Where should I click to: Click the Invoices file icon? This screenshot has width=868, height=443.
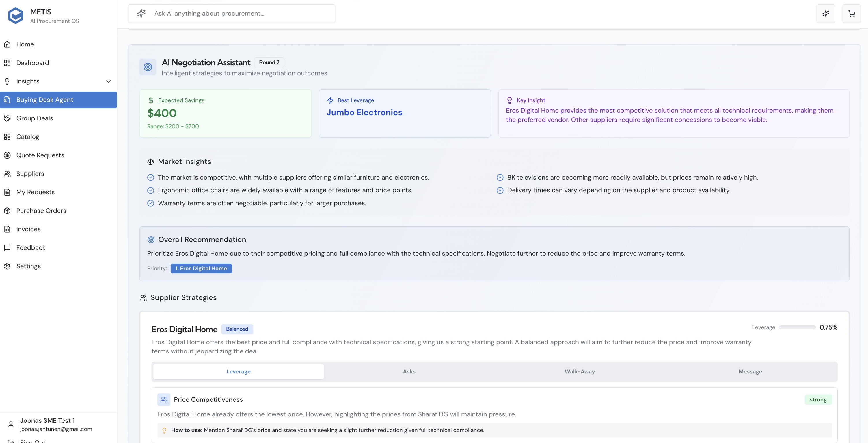pos(7,229)
